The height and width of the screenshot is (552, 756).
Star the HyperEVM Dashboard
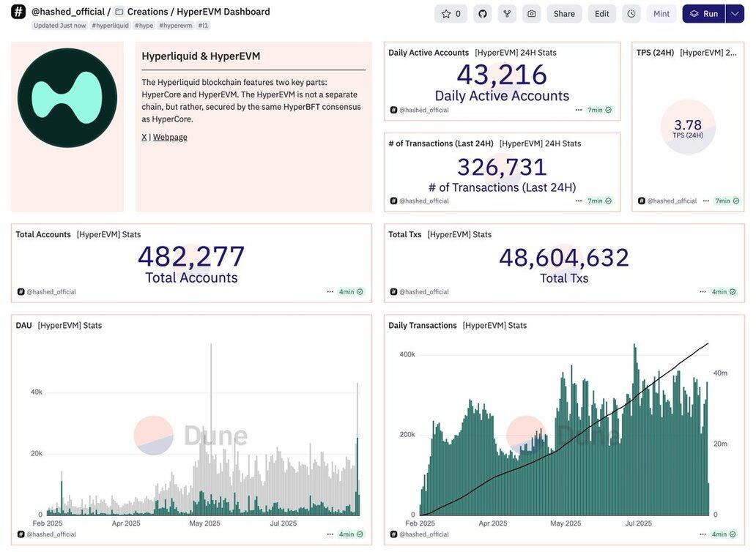pyautogui.click(x=451, y=14)
